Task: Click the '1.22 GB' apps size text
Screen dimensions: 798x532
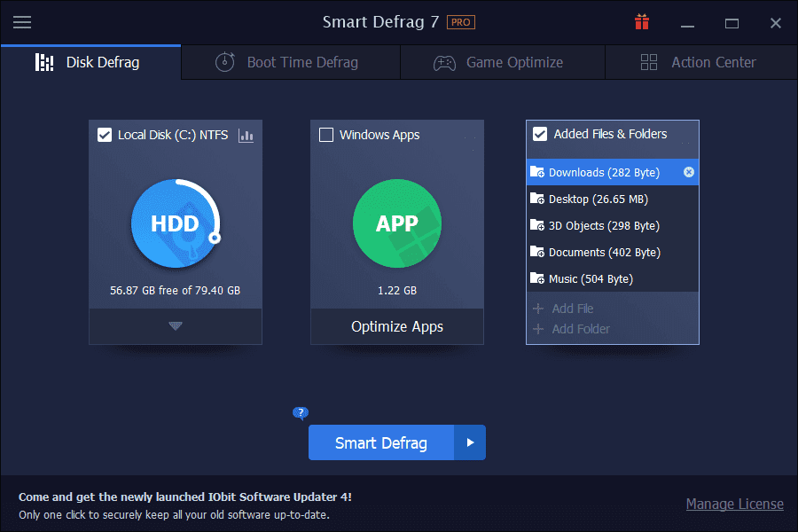Action: [x=397, y=290]
